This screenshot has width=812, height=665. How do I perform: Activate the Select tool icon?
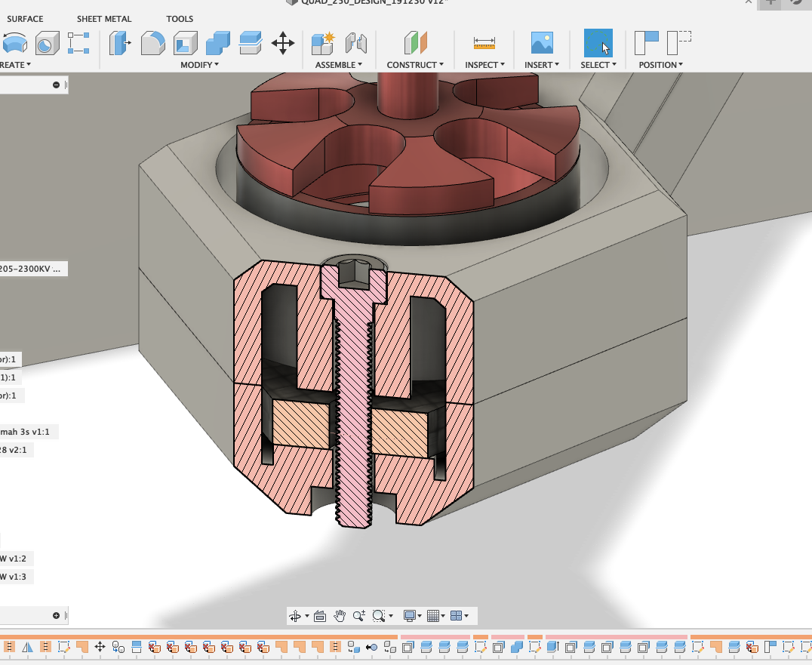point(598,42)
